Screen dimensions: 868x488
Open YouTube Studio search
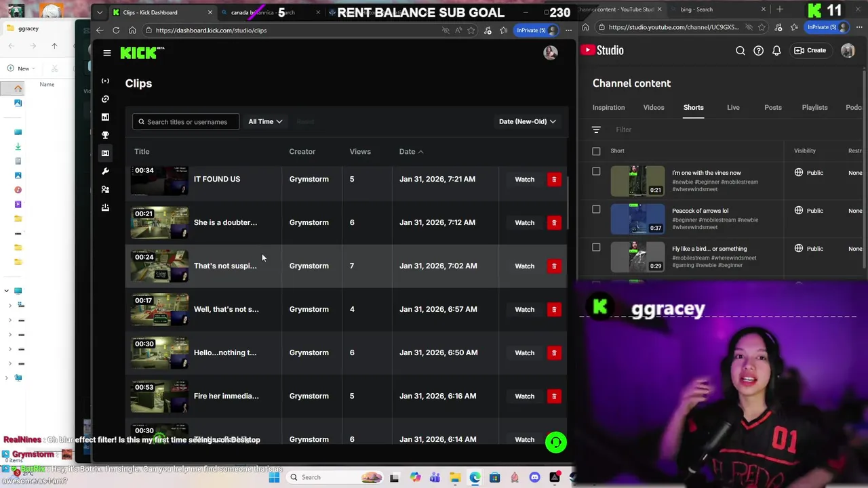pos(741,50)
